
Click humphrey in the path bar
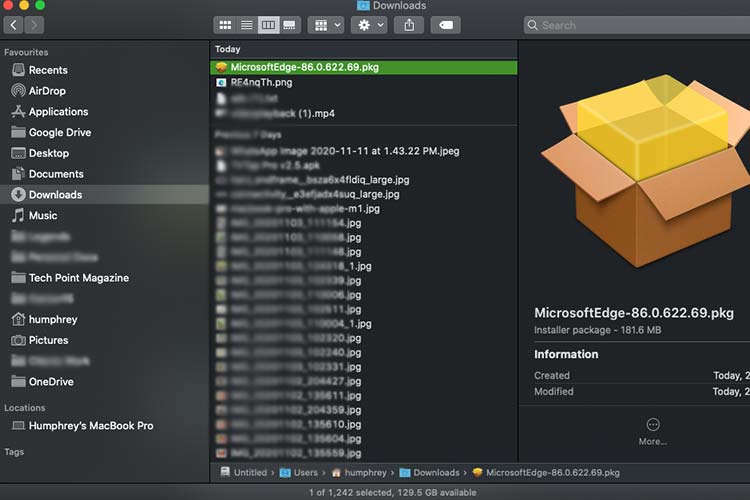[x=359, y=473]
